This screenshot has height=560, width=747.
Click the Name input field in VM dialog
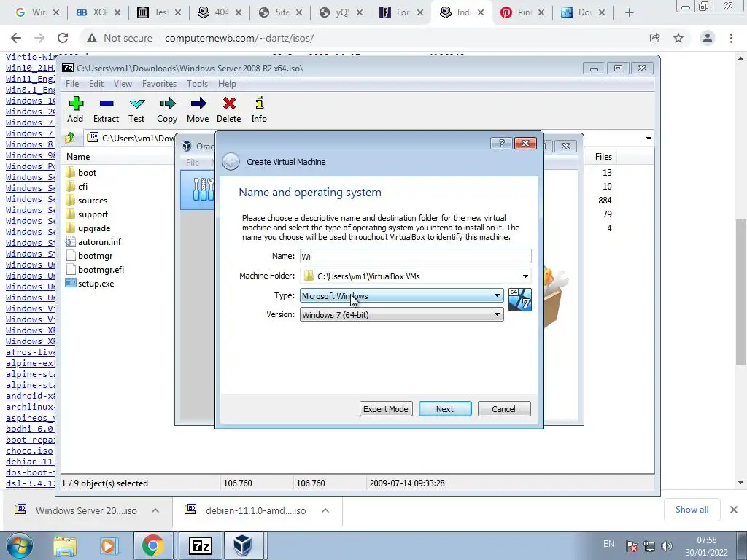[415, 256]
